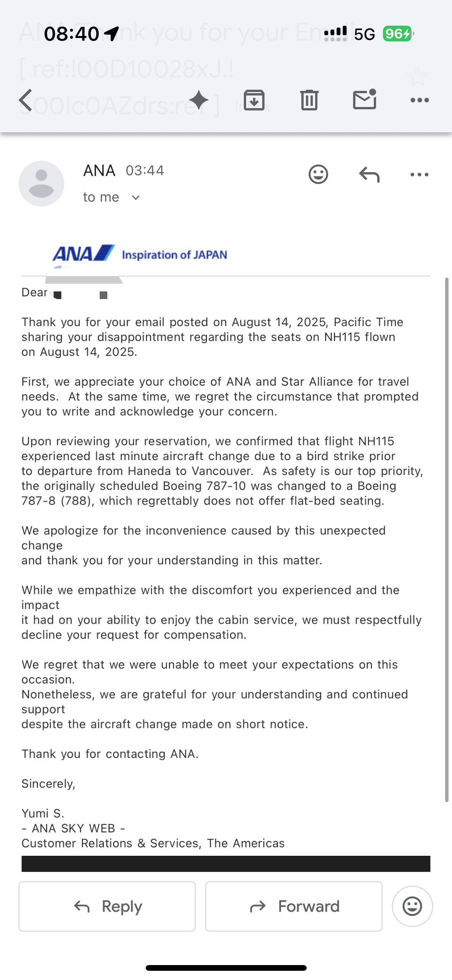The image size is (452, 980).
Task: Go back using the left arrow
Action: (x=26, y=100)
